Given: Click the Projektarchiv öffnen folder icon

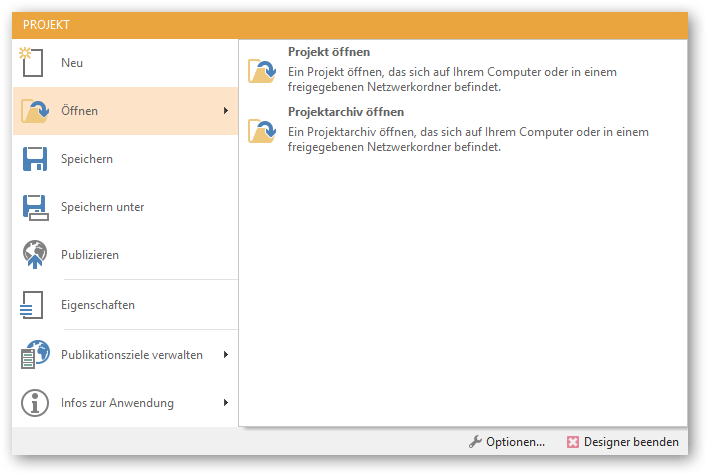Looking at the screenshot, I should tap(263, 130).
